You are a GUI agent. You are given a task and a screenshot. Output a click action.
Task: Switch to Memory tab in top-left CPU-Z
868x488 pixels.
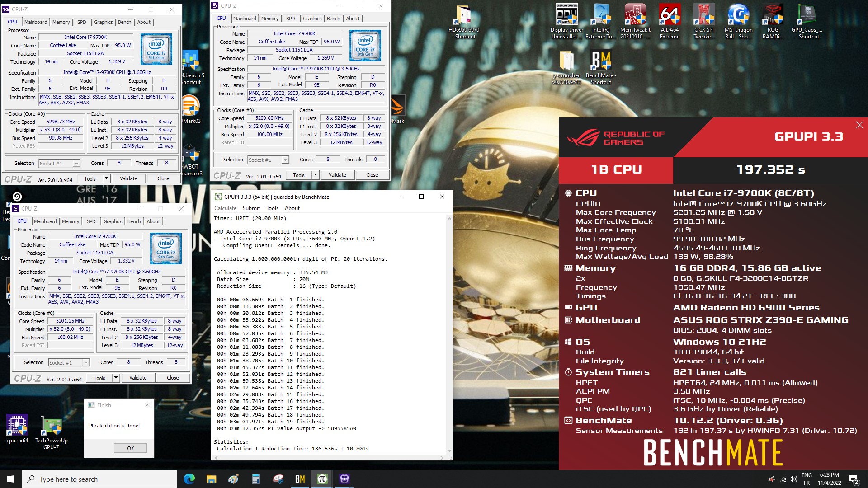click(61, 22)
